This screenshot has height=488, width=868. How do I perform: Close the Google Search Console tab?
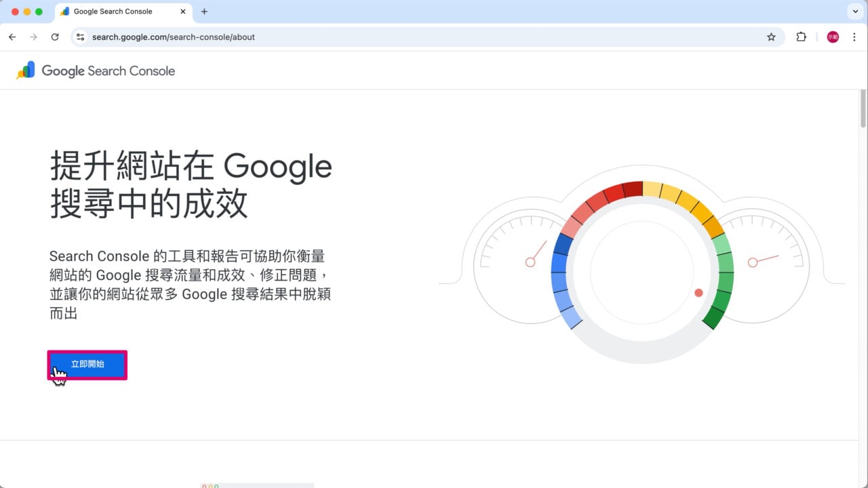[182, 12]
